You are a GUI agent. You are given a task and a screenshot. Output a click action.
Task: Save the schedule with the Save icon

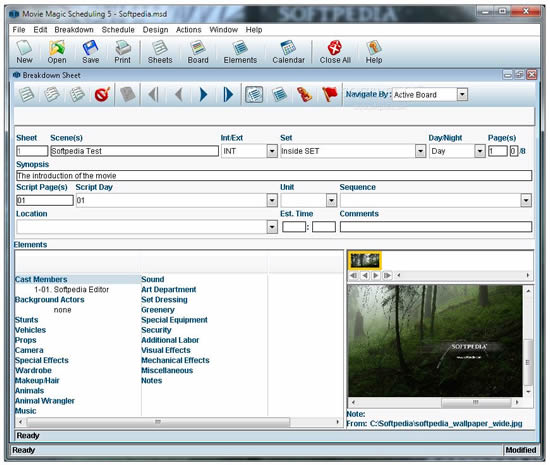(90, 52)
